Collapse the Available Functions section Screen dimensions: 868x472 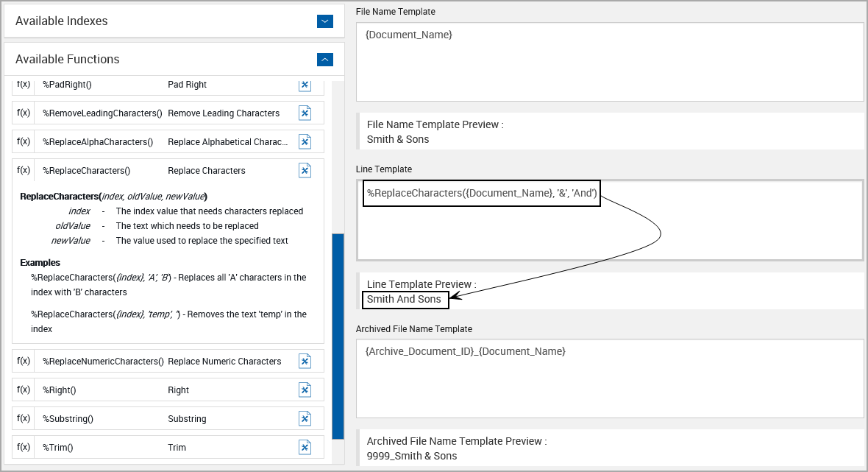coord(324,60)
